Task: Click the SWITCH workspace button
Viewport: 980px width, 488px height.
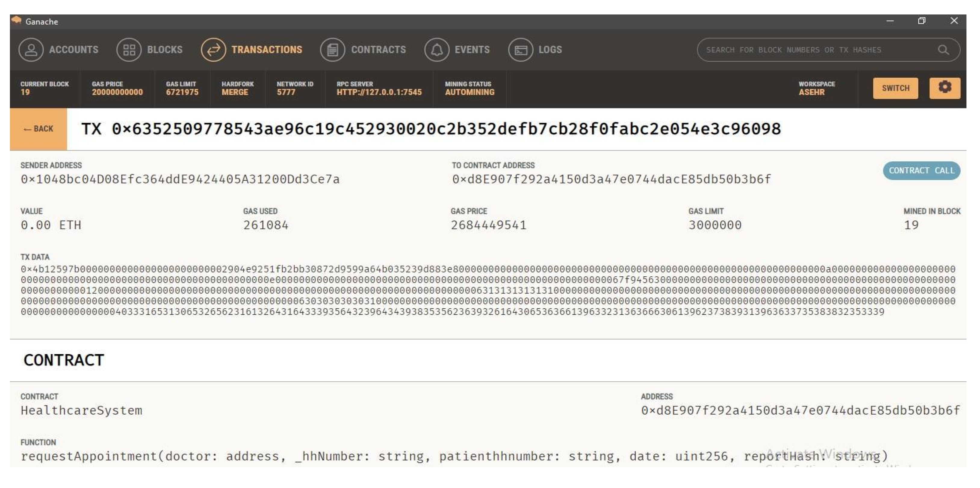Action: click(895, 88)
